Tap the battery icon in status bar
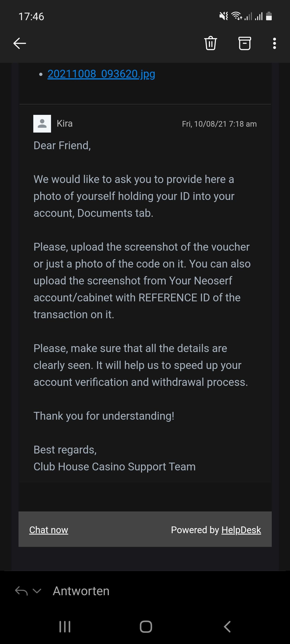This screenshot has width=290, height=644. click(x=269, y=16)
